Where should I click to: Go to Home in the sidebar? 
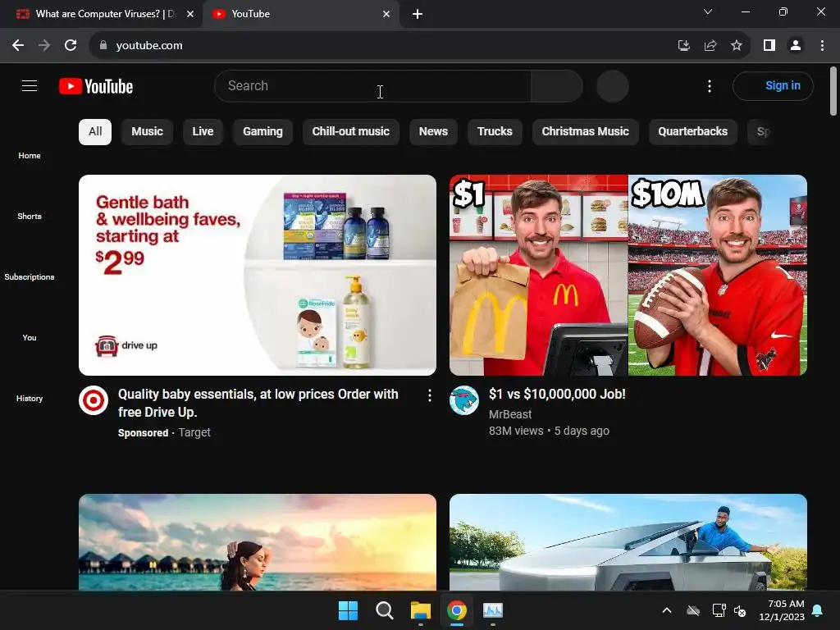[30, 155]
